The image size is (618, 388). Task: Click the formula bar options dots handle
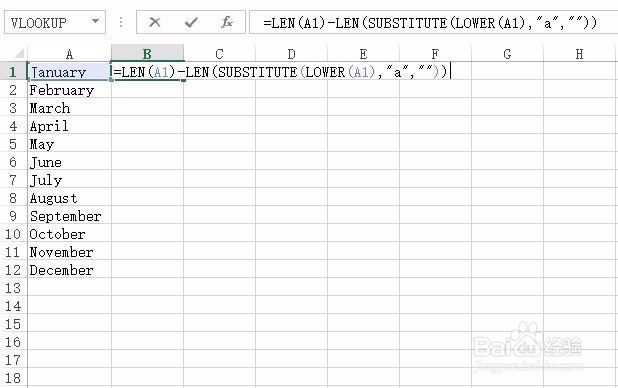tap(121, 22)
